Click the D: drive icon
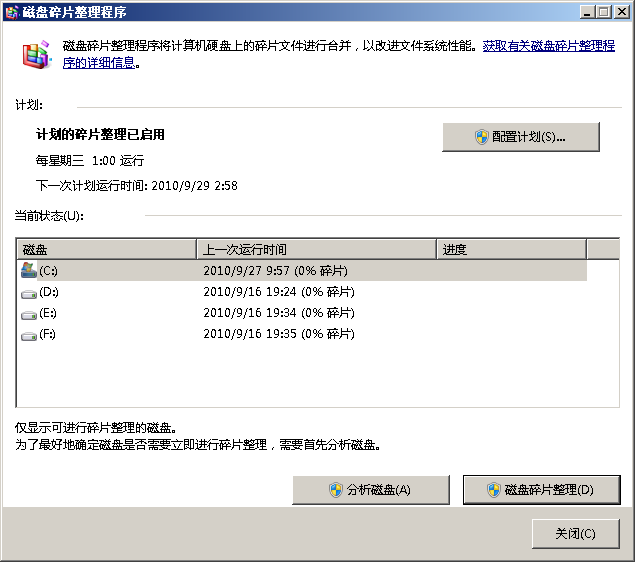This screenshot has height=562, width=635. (x=29, y=292)
